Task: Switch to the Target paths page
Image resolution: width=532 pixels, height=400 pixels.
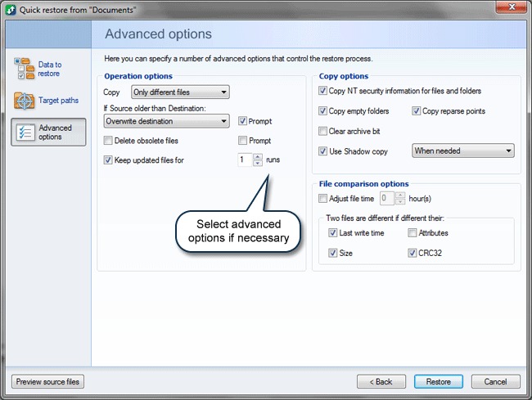Action: coord(58,101)
